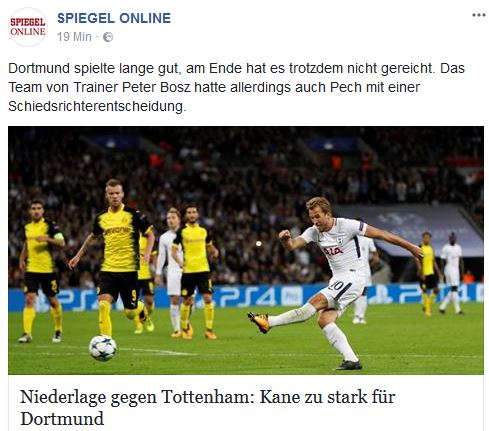This screenshot has height=431, width=489.
Task: Click the post text starting 'Dortmund spielte lange'
Action: tap(236, 87)
